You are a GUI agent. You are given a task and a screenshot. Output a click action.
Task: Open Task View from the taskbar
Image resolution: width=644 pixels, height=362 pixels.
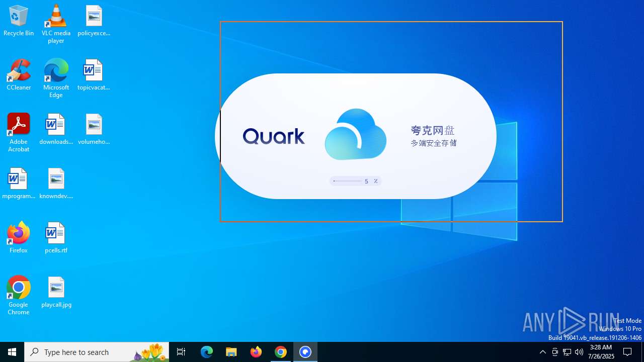(181, 352)
